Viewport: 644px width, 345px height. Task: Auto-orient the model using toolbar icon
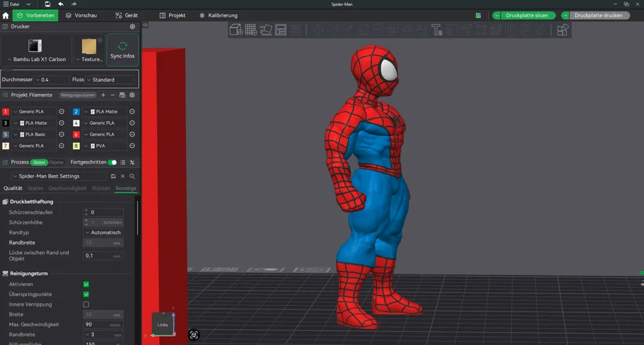click(266, 30)
